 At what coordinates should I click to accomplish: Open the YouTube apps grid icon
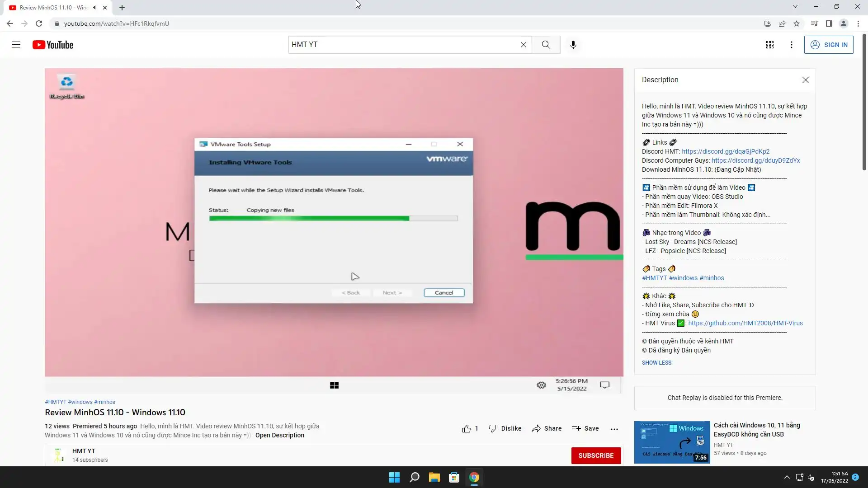[x=769, y=45]
